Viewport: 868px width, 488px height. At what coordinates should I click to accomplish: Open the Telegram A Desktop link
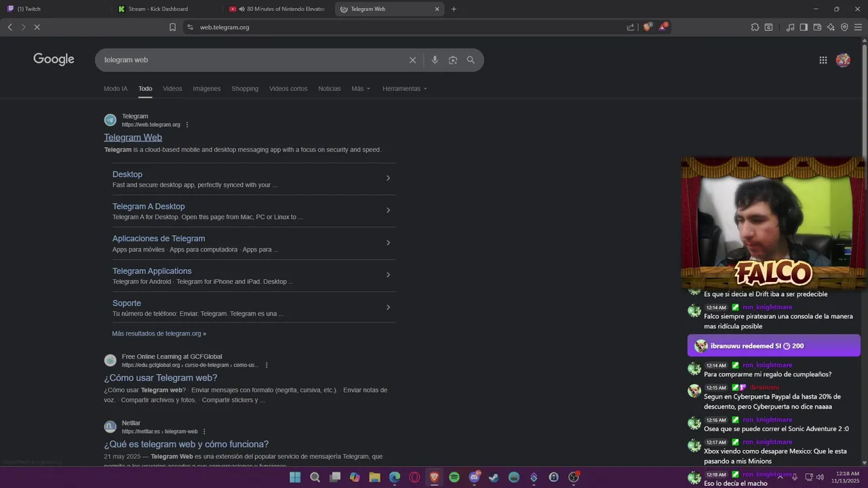tap(149, 207)
